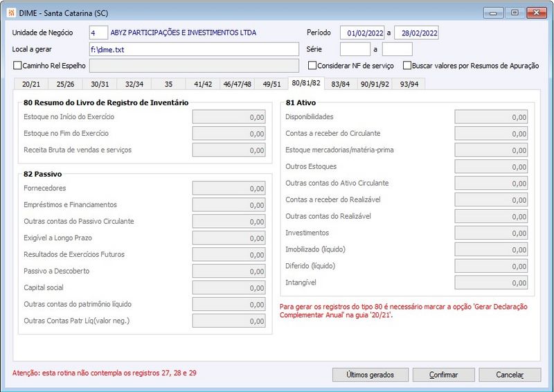
Task: Click the Fornecedores value field
Action: click(229, 188)
